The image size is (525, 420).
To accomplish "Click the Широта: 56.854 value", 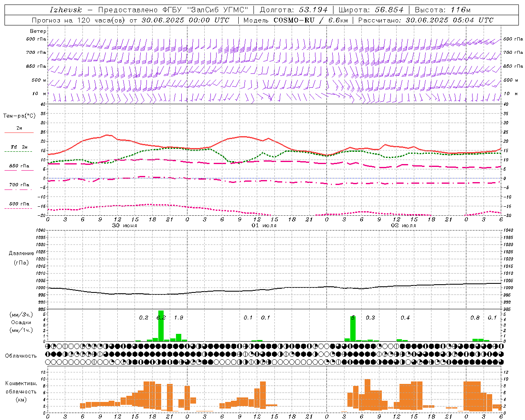I will (371, 10).
